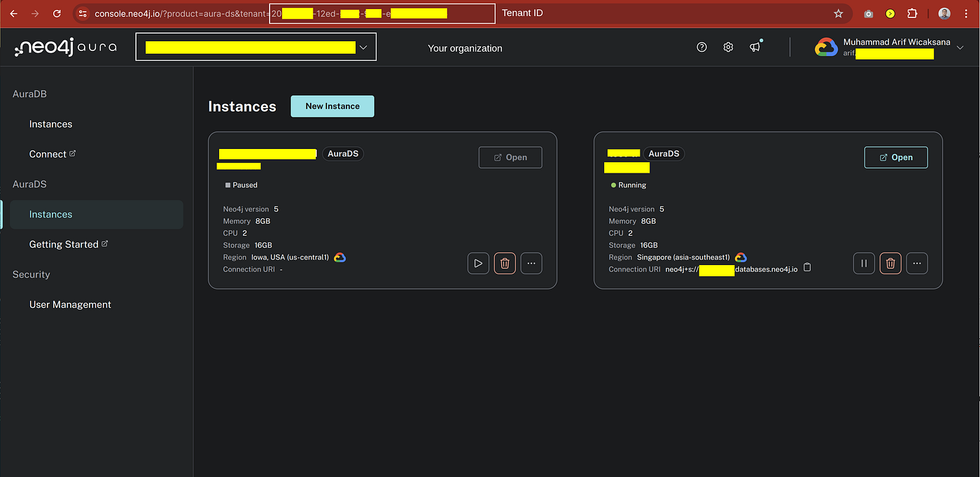The width and height of the screenshot is (980, 477).
Task: Reload the page with the refresh icon
Action: pyautogui.click(x=57, y=13)
